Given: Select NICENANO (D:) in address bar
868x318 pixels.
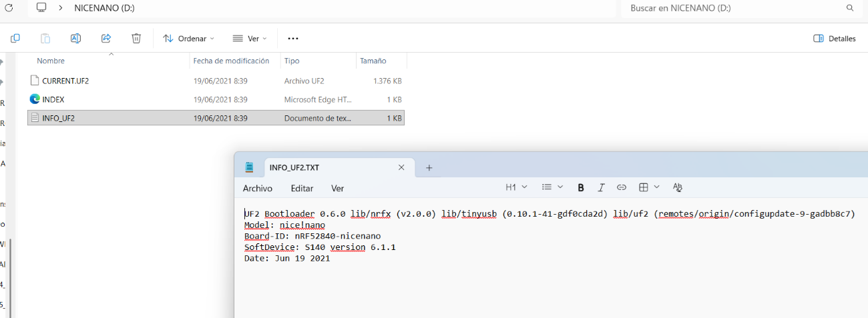Looking at the screenshot, I should (x=104, y=8).
